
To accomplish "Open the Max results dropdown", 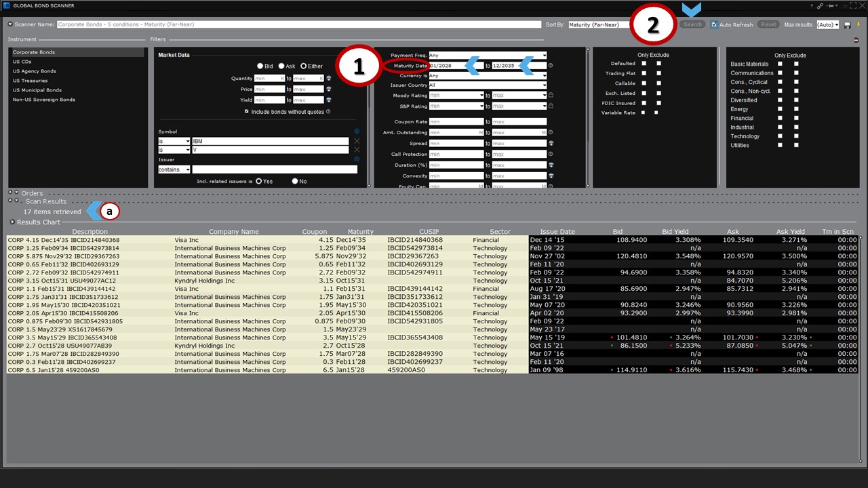I will tap(828, 25).
